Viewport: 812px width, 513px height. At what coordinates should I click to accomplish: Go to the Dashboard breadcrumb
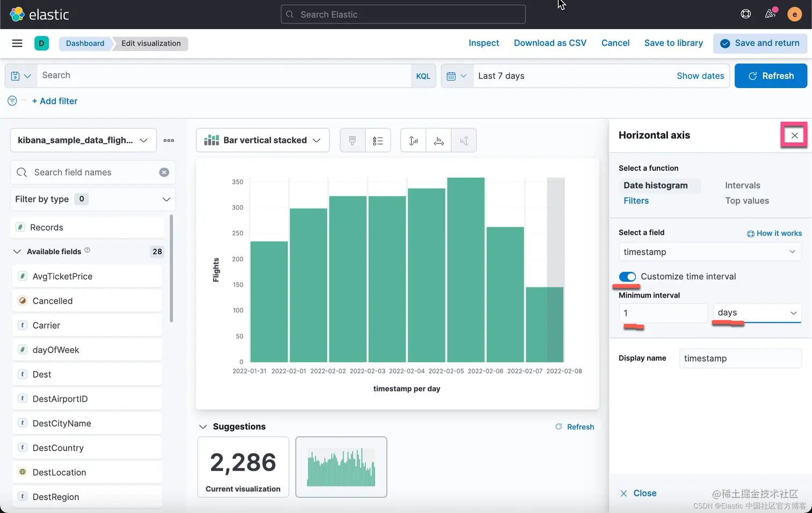[85, 44]
